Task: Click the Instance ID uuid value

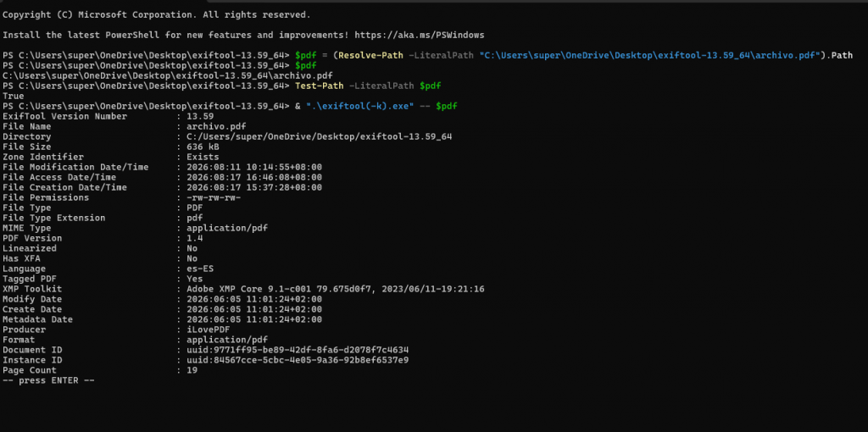Action: (298, 360)
